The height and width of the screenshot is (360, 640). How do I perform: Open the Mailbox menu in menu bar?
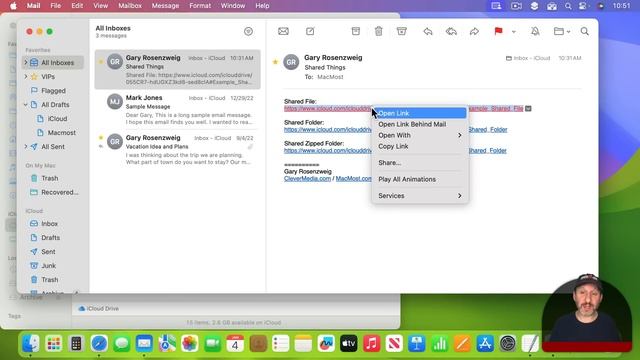click(x=130, y=6)
